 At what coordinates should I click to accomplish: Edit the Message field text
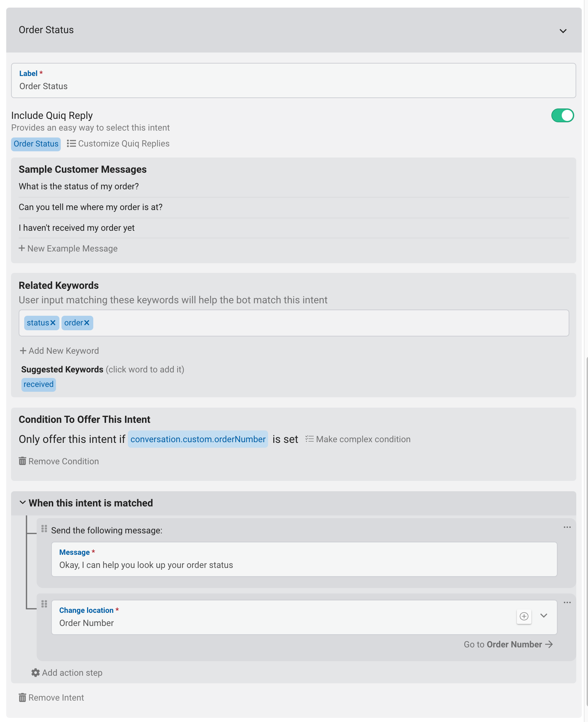(x=304, y=559)
